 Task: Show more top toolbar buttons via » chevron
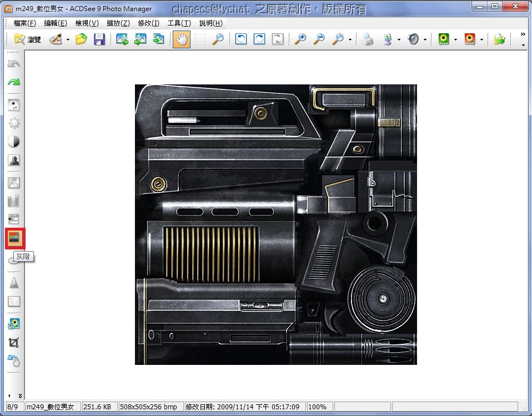point(523,34)
